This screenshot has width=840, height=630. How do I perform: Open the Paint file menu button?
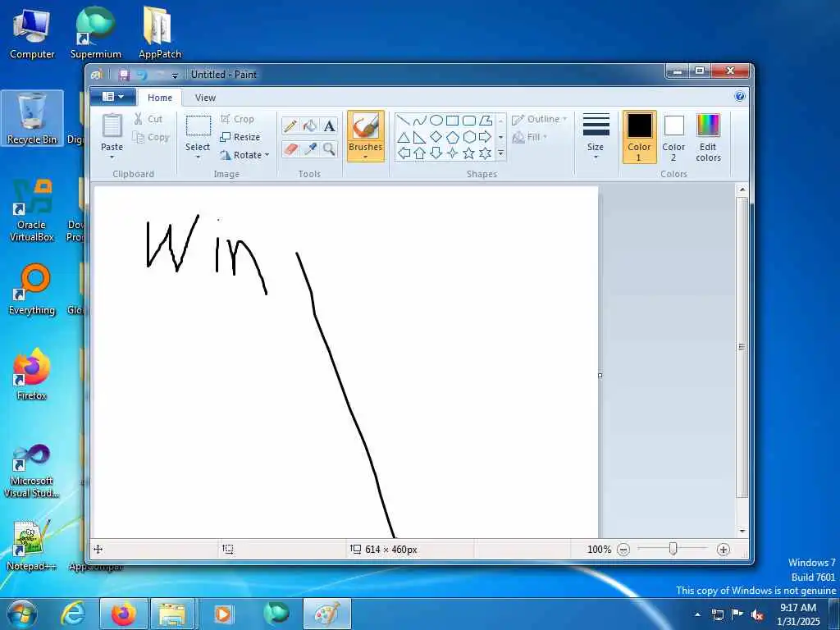(112, 97)
